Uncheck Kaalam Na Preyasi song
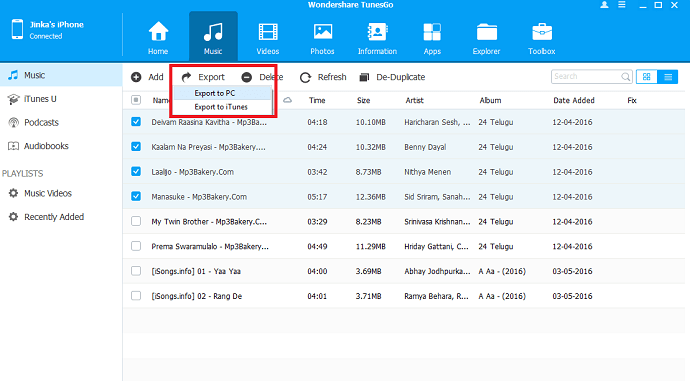This screenshot has width=690, height=381. [x=136, y=147]
